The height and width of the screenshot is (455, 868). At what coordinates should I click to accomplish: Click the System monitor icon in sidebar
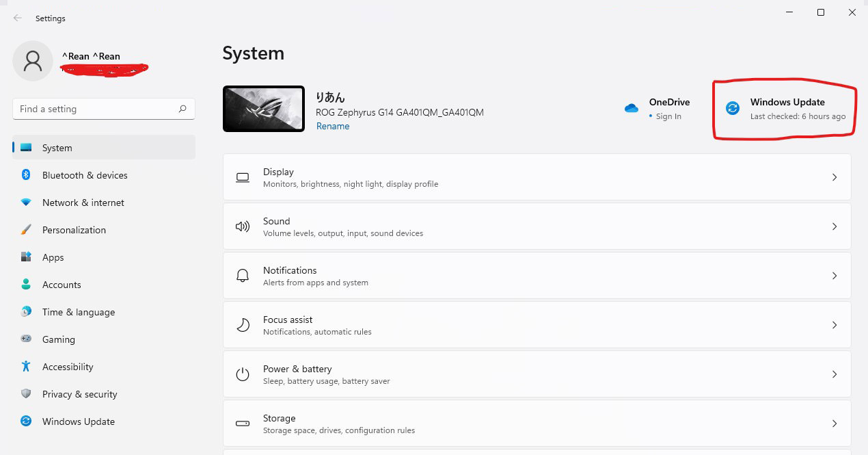26,148
